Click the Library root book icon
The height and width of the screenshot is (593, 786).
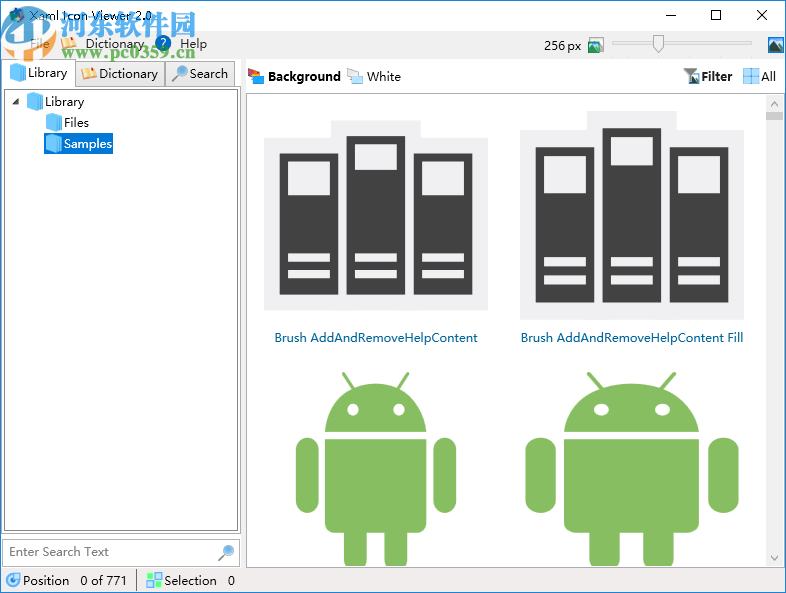pyautogui.click(x=35, y=102)
